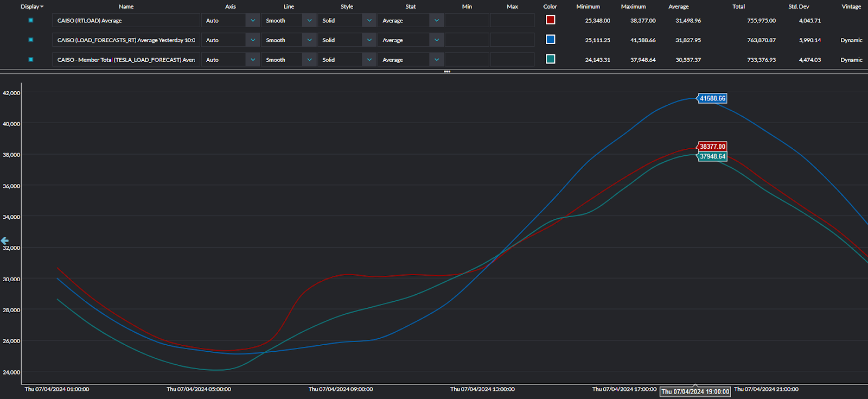Click y-axis label 42,000

point(11,93)
